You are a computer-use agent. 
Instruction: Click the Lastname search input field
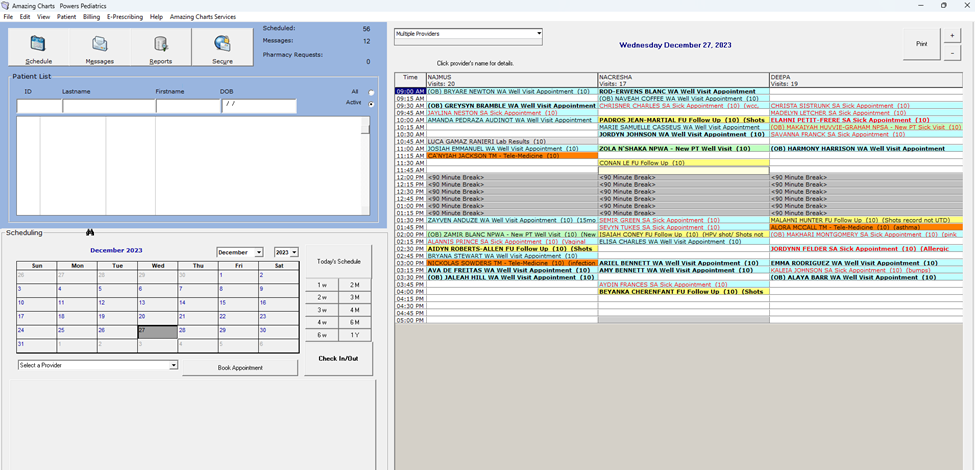click(108, 106)
